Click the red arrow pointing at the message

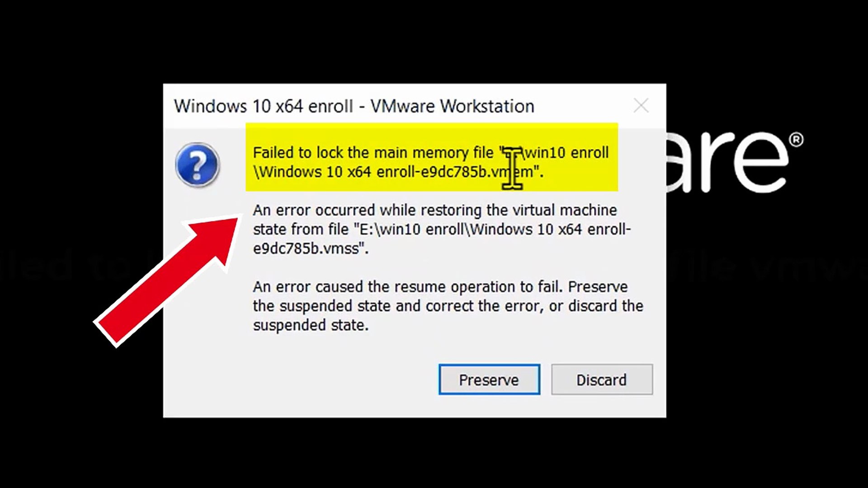pyautogui.click(x=166, y=281)
